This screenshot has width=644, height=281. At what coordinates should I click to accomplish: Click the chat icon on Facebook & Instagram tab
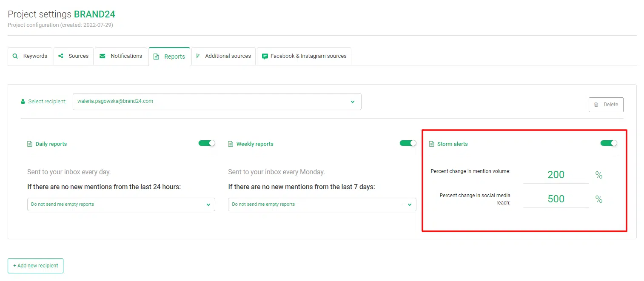pyautogui.click(x=265, y=56)
